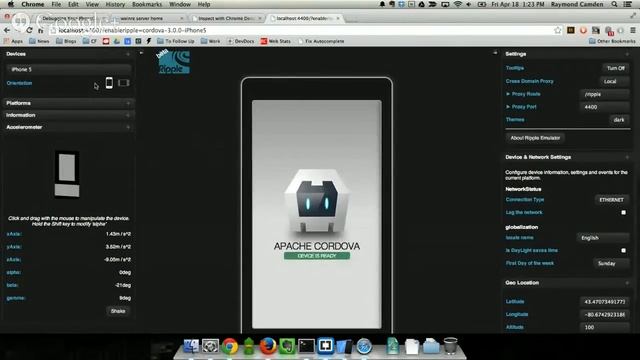Collapse the Geo Location panel
The image size is (640, 360).
(567, 282)
